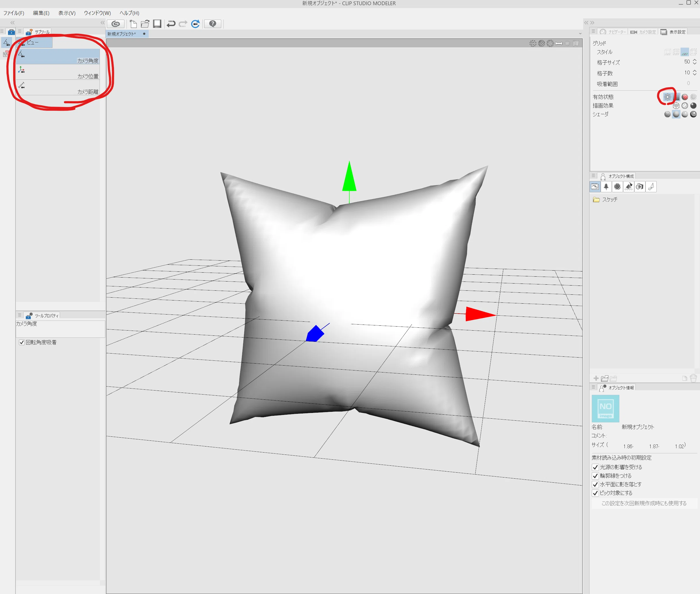Viewport: 700px width, 594px height.
Task: Select the スケッチ folder in object tree
Action: [x=605, y=200]
